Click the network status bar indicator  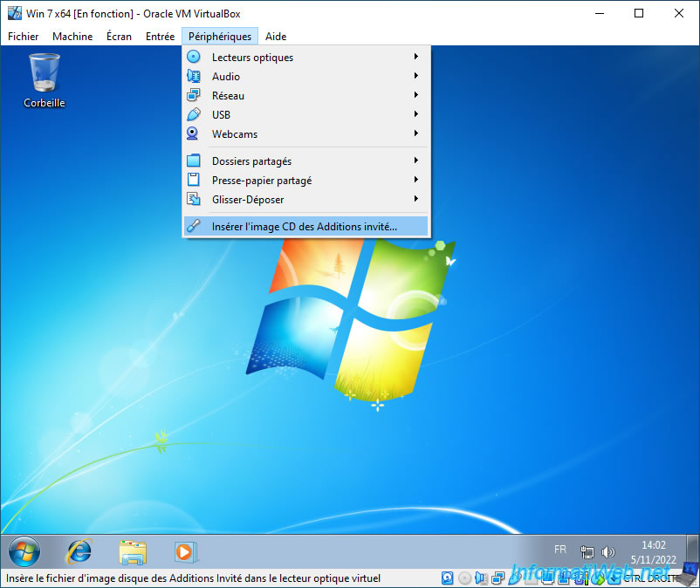(498, 578)
